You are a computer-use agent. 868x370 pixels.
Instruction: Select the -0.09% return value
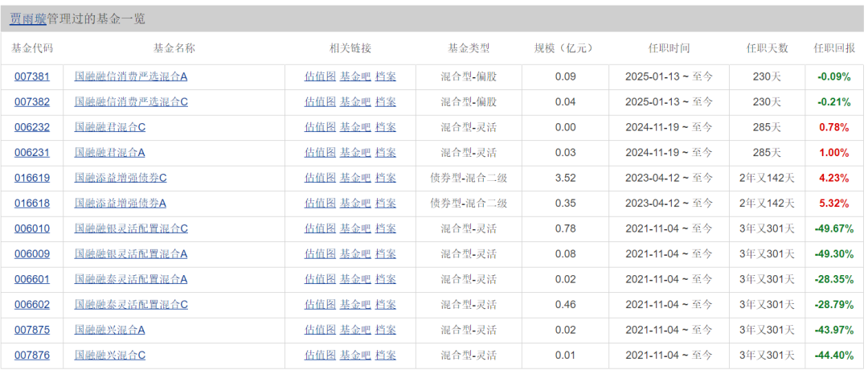pyautogui.click(x=833, y=76)
